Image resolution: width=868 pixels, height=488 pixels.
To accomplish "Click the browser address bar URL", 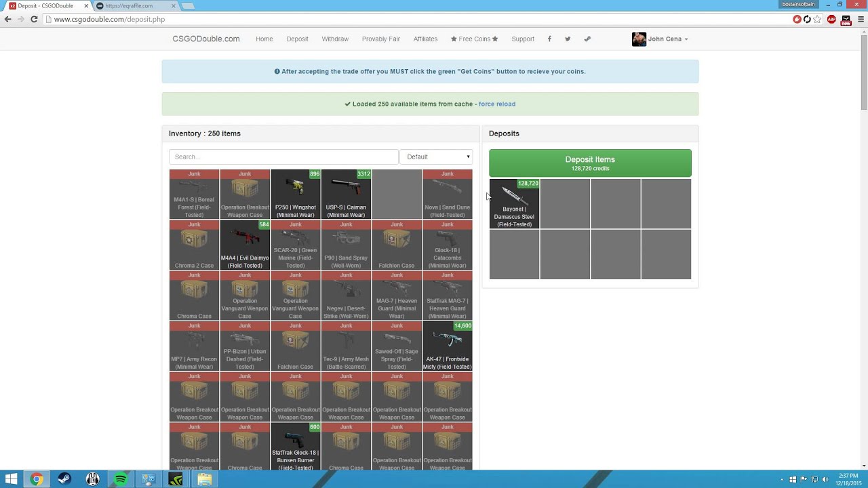I will click(x=109, y=19).
